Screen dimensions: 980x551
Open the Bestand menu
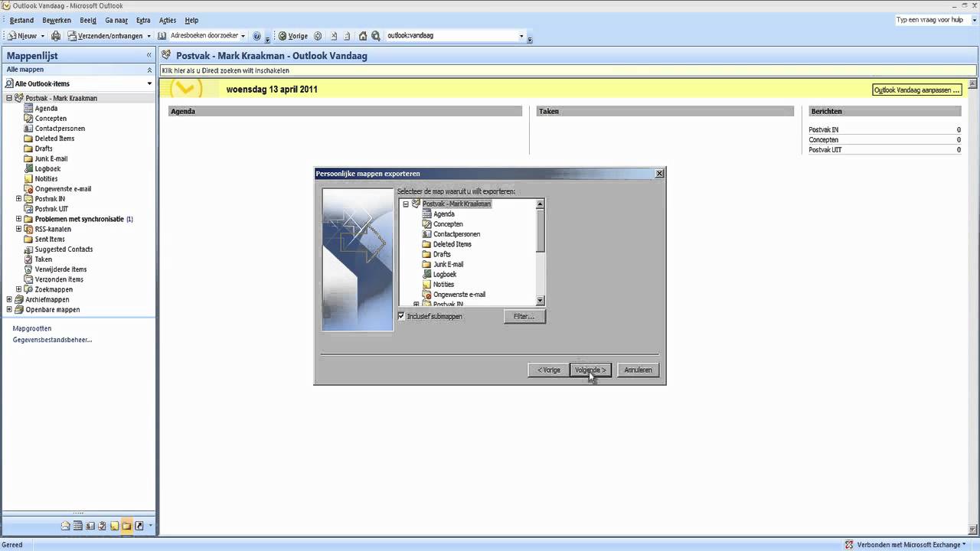coord(21,21)
